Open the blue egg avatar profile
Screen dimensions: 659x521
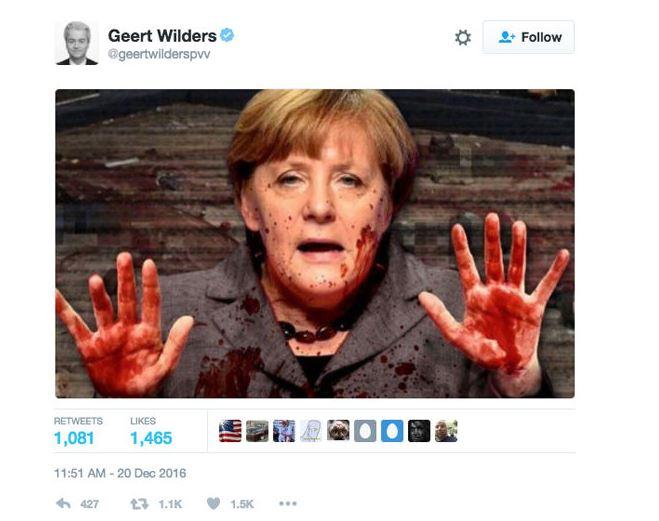pyautogui.click(x=392, y=431)
